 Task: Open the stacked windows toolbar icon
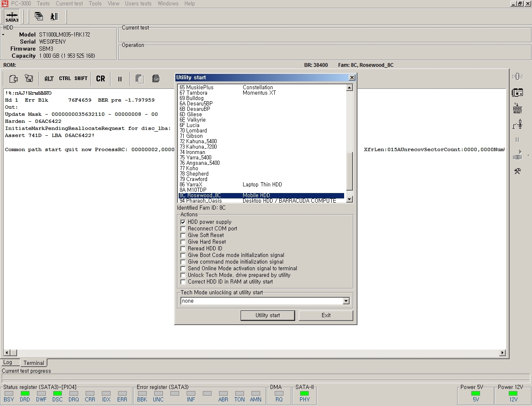pos(39,17)
